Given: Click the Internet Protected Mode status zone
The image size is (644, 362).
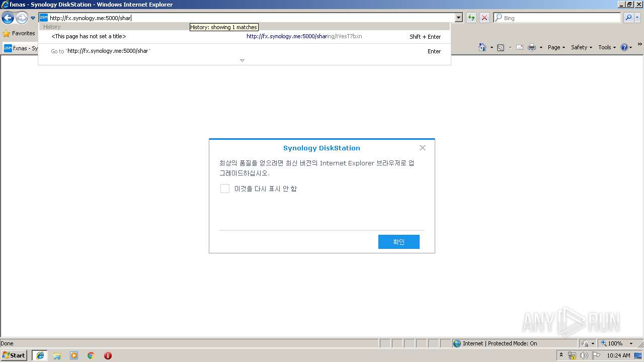Looking at the screenshot, I should click(514, 343).
